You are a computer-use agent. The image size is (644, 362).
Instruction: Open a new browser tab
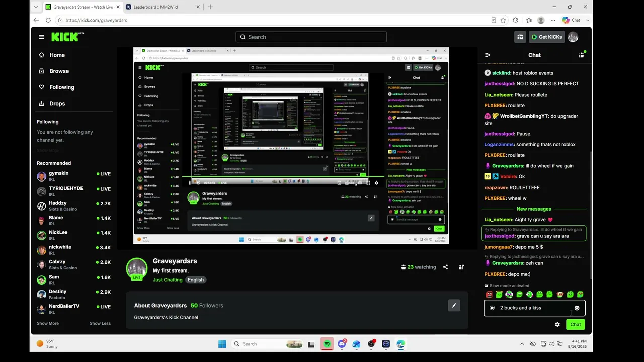[x=210, y=7]
